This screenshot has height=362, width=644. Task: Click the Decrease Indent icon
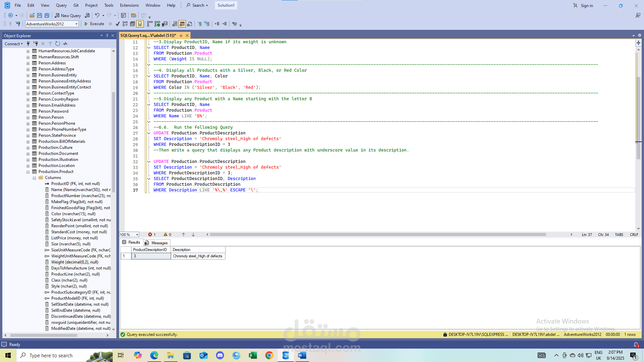pyautogui.click(x=217, y=24)
